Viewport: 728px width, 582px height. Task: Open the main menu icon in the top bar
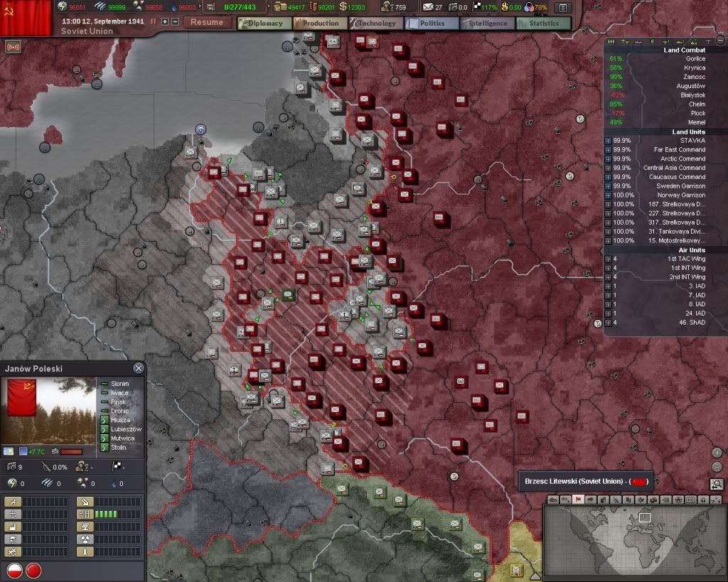tap(563, 7)
